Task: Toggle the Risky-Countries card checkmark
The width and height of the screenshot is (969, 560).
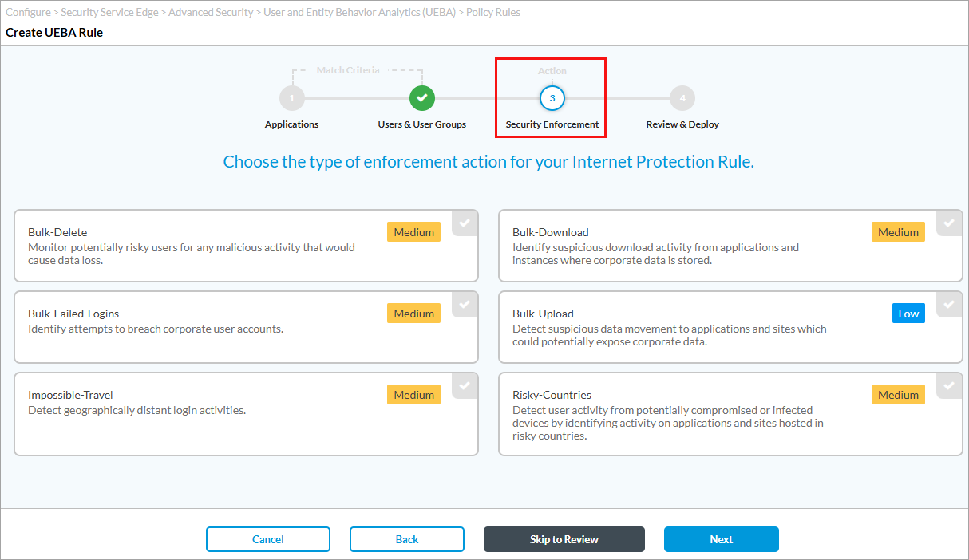Action: click(949, 386)
